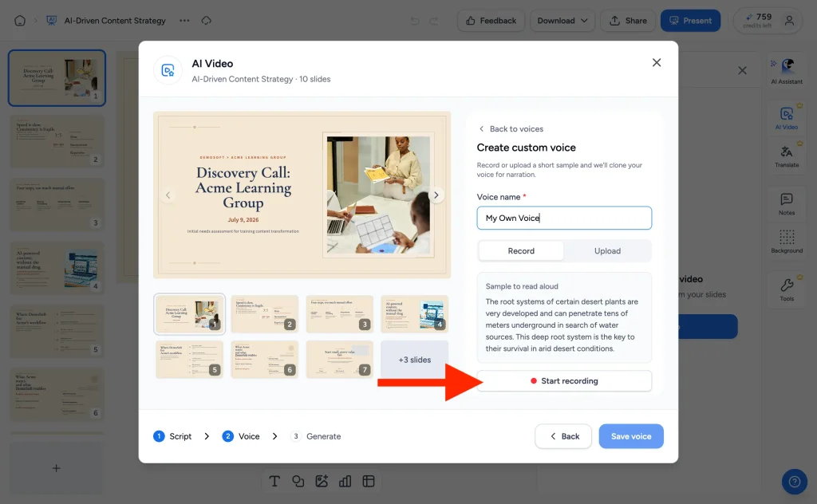Show previous slide in dialog preview
817x504 pixels.
(x=168, y=195)
